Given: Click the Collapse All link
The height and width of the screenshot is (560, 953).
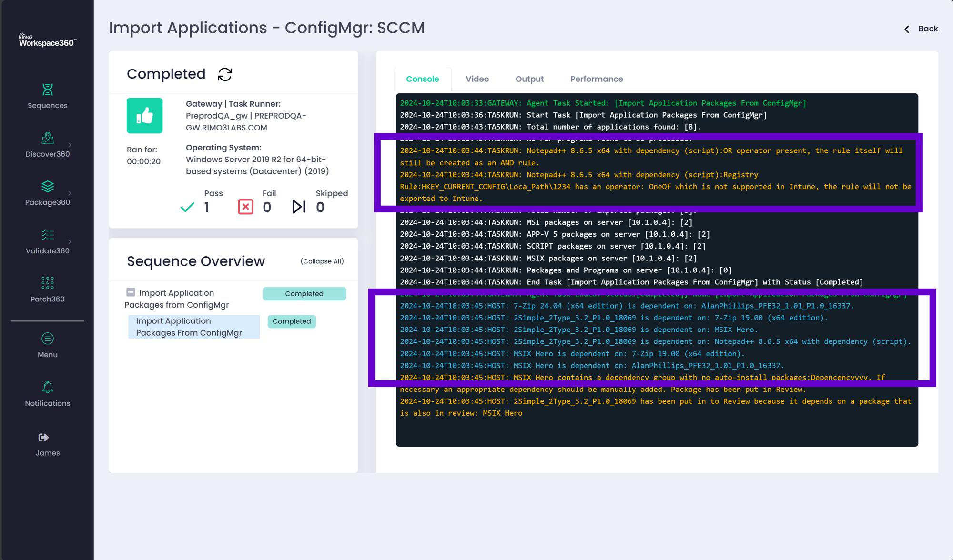Looking at the screenshot, I should coord(322,261).
